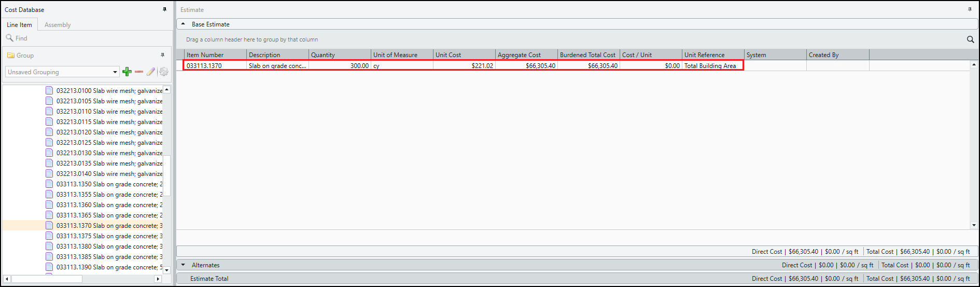Click the red minus remove-grouping icon
The width and height of the screenshot is (980, 287).
pyautogui.click(x=139, y=72)
